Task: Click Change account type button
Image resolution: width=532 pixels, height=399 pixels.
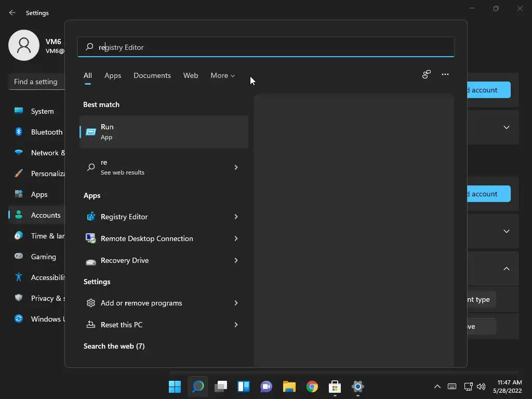Action: tap(482, 300)
